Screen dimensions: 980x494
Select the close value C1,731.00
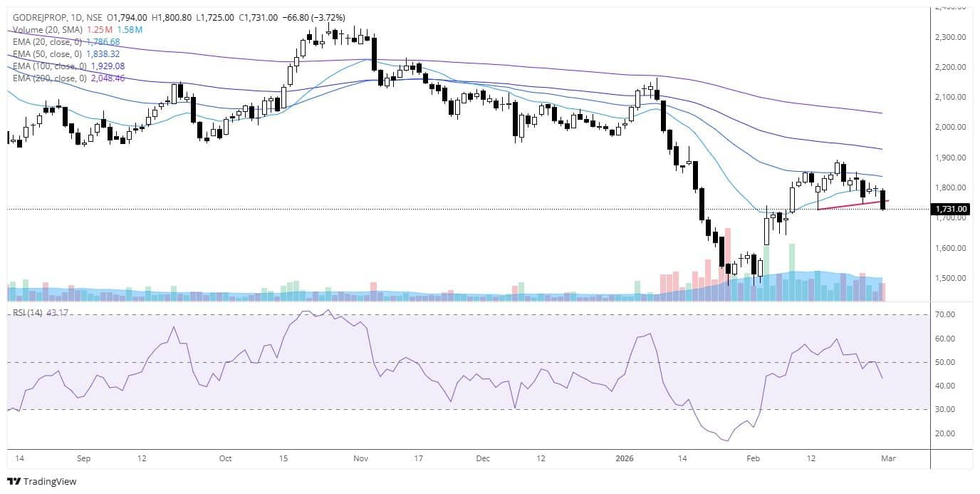coord(258,17)
